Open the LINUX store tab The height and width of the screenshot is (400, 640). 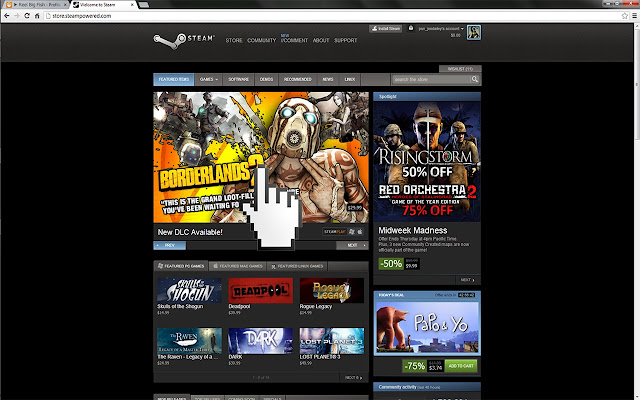coord(350,79)
